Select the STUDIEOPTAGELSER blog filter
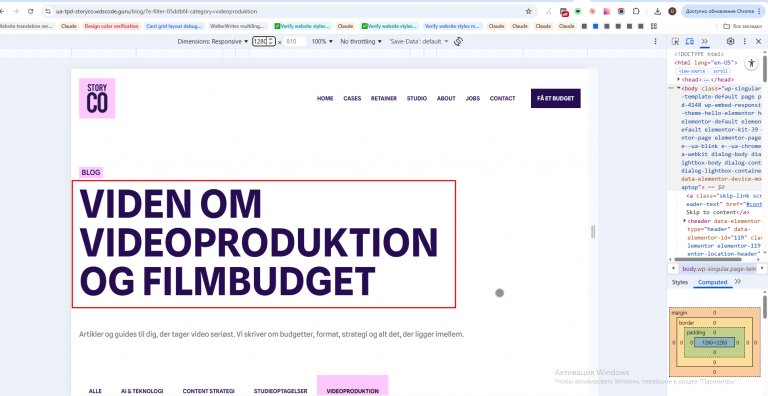 click(281, 391)
